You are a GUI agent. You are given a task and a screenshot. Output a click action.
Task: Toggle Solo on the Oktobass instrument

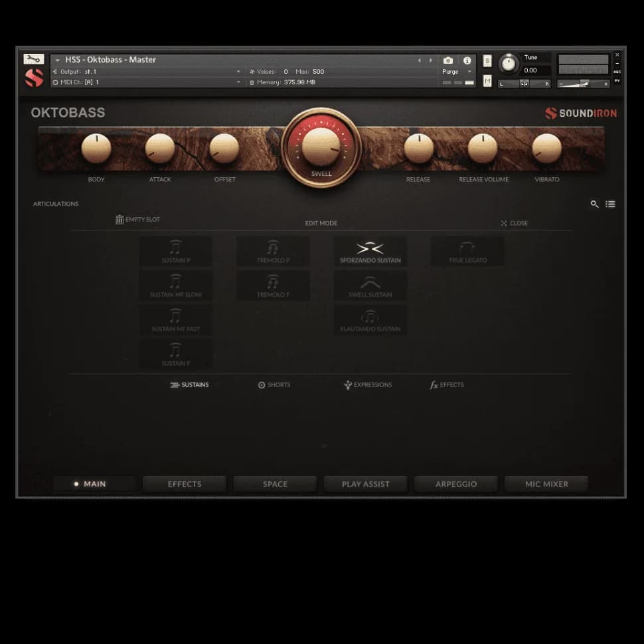[x=487, y=60]
